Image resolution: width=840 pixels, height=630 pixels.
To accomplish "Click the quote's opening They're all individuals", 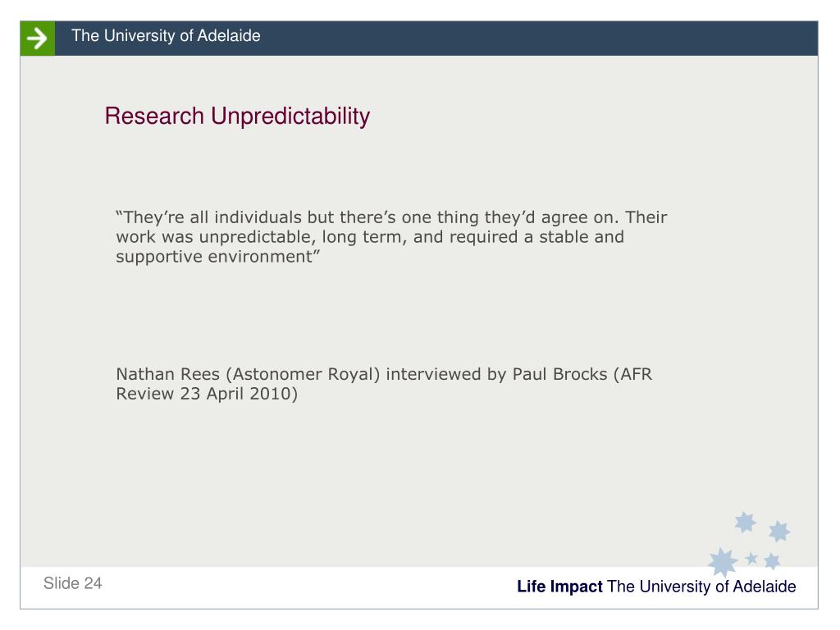I will 209,217.
